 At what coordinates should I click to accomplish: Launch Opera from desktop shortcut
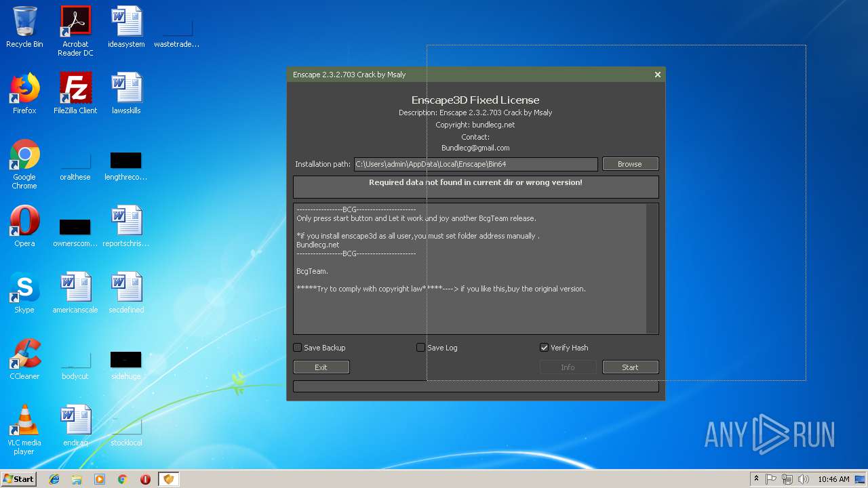point(24,226)
